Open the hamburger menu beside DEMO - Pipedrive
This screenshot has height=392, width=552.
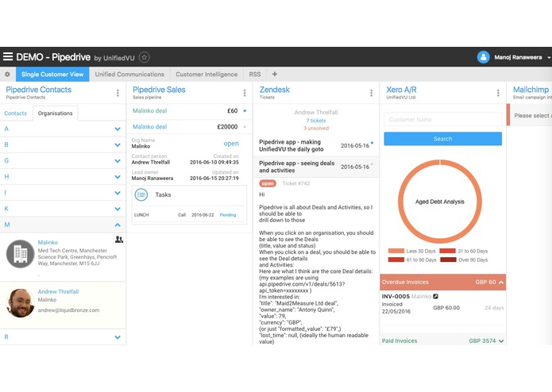pos(8,56)
